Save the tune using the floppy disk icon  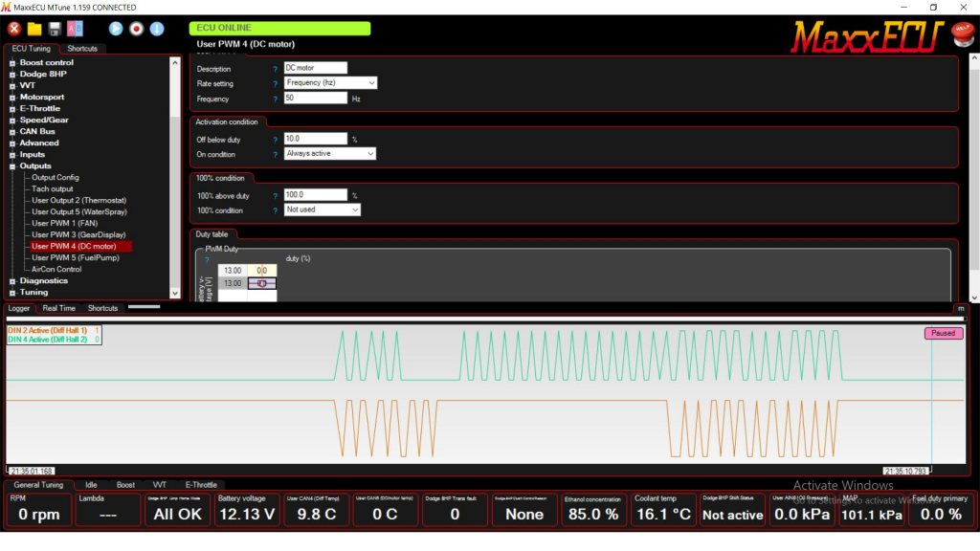[55, 29]
